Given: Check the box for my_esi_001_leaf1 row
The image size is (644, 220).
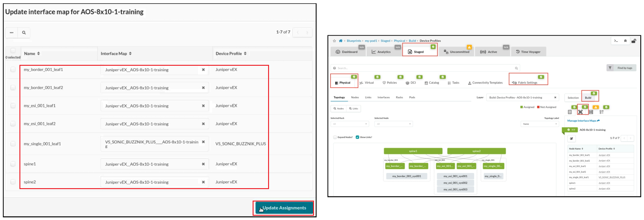Looking at the screenshot, I should pos(13,106).
